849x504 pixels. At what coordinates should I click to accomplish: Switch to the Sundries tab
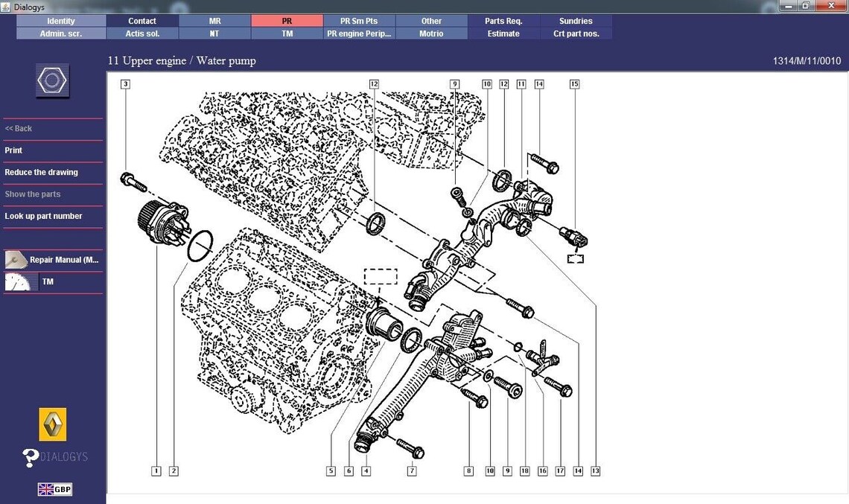tap(576, 21)
